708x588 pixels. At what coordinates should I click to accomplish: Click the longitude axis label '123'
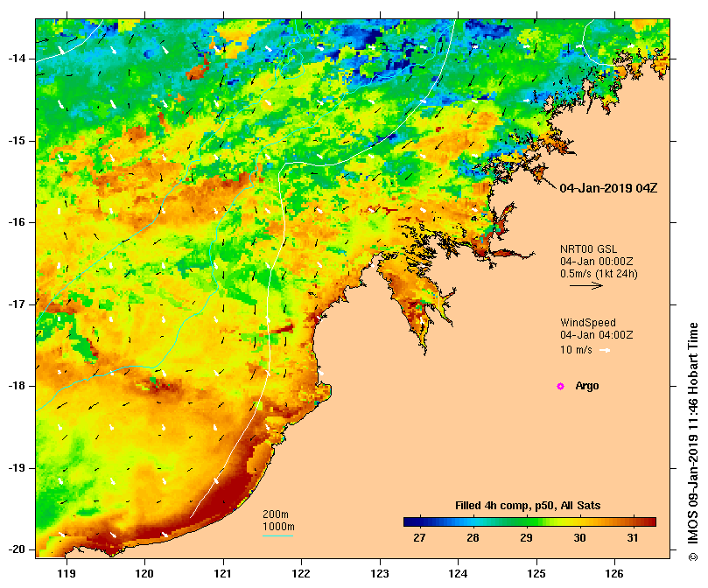tap(380, 574)
